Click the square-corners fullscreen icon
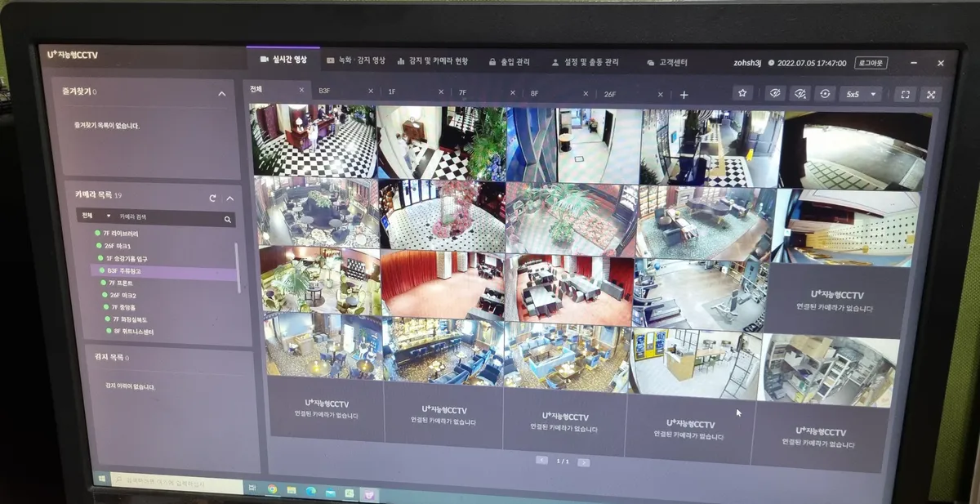The height and width of the screenshot is (504, 980). [905, 95]
